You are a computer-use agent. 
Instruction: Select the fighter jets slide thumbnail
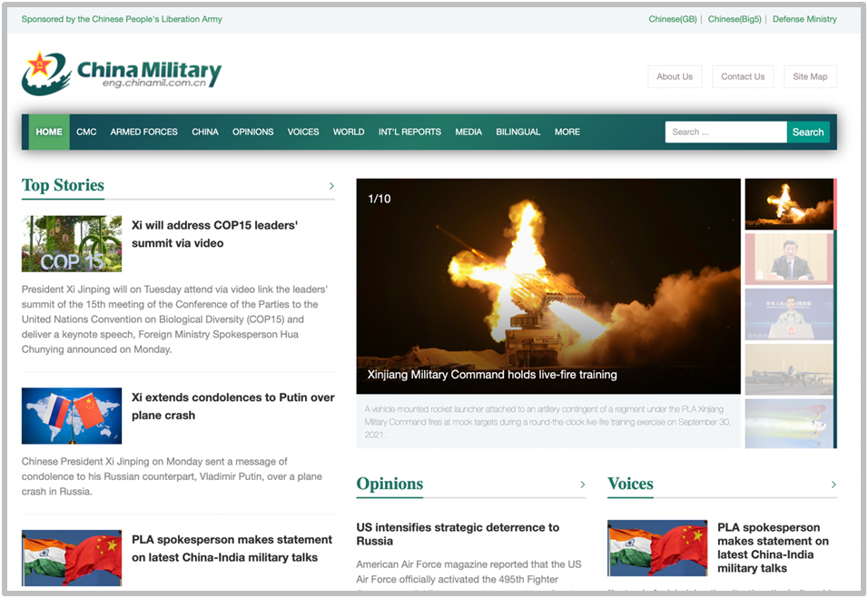789,369
